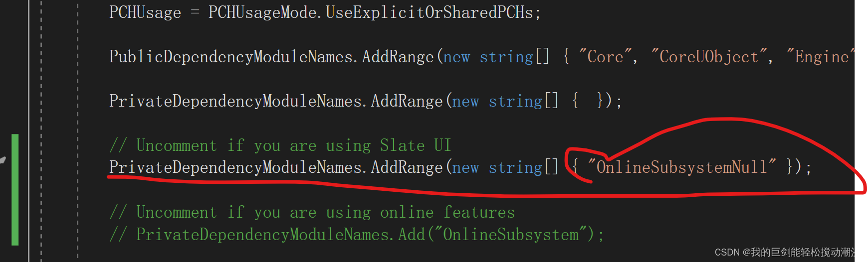Image resolution: width=868 pixels, height=262 pixels.
Task: Click the PCHUsage variable name
Action: 145,12
